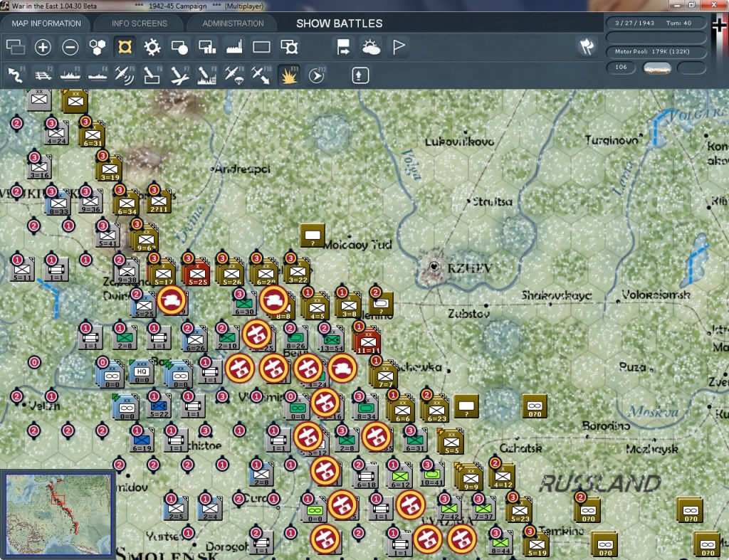Select the F4 amphibious ship icon
This screenshot has width=729, height=560.
(97, 75)
